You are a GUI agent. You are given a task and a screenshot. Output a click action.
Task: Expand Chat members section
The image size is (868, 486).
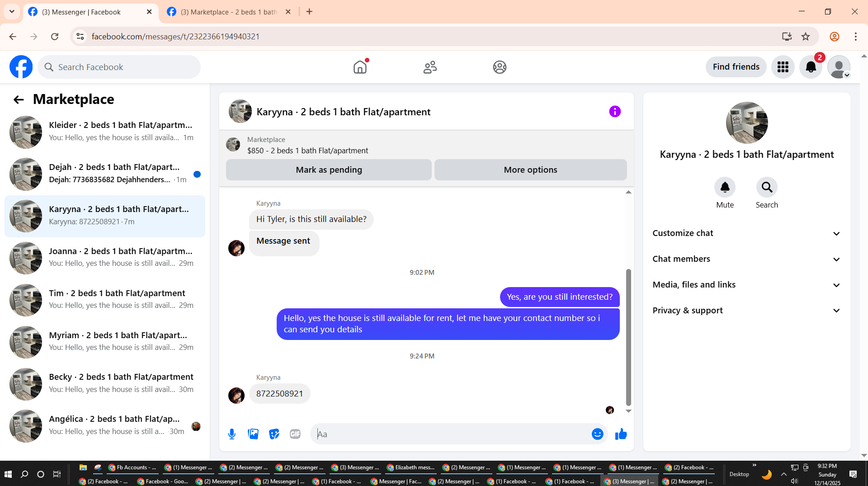[x=746, y=259]
